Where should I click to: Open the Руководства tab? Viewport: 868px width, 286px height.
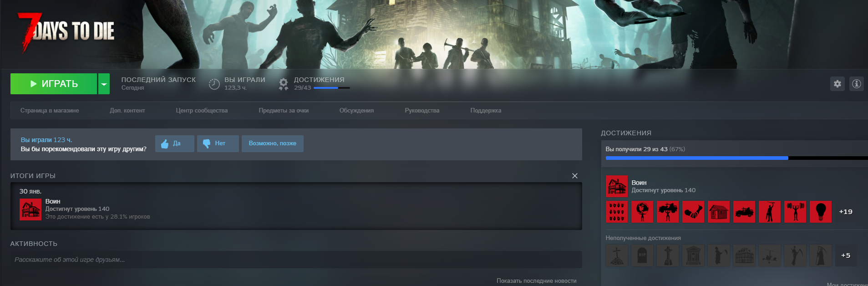tap(422, 111)
